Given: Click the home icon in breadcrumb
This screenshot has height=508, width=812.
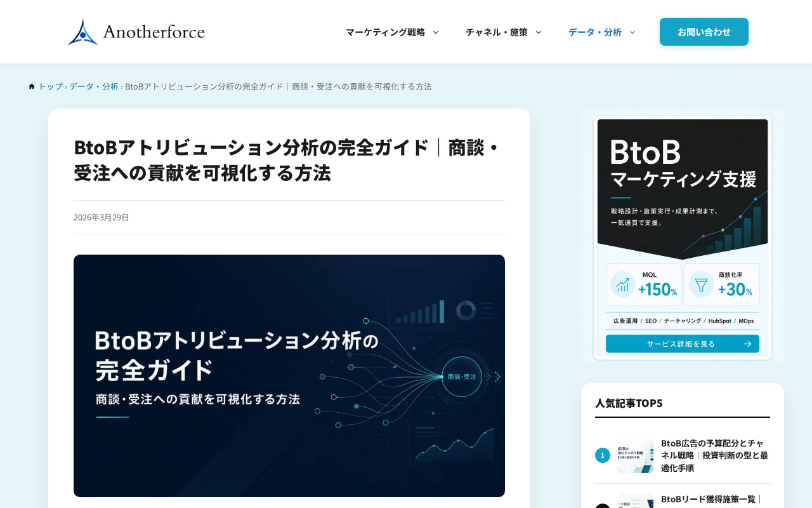Looking at the screenshot, I should pyautogui.click(x=32, y=86).
